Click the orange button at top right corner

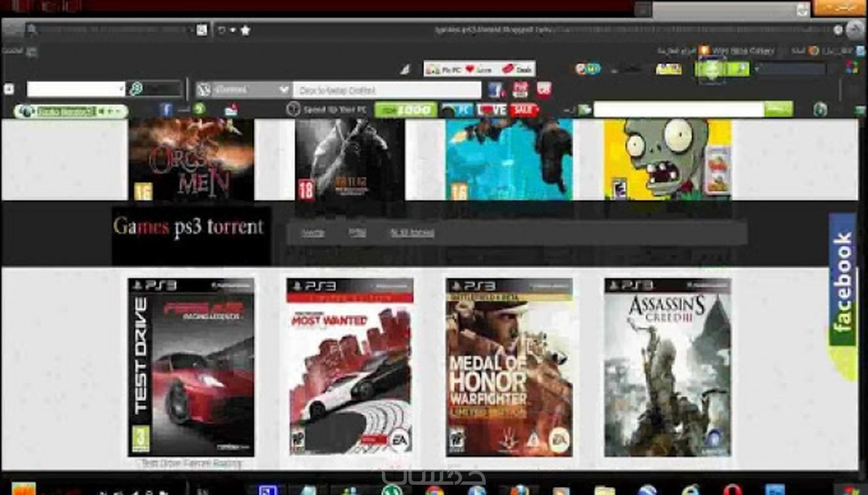click(x=839, y=7)
